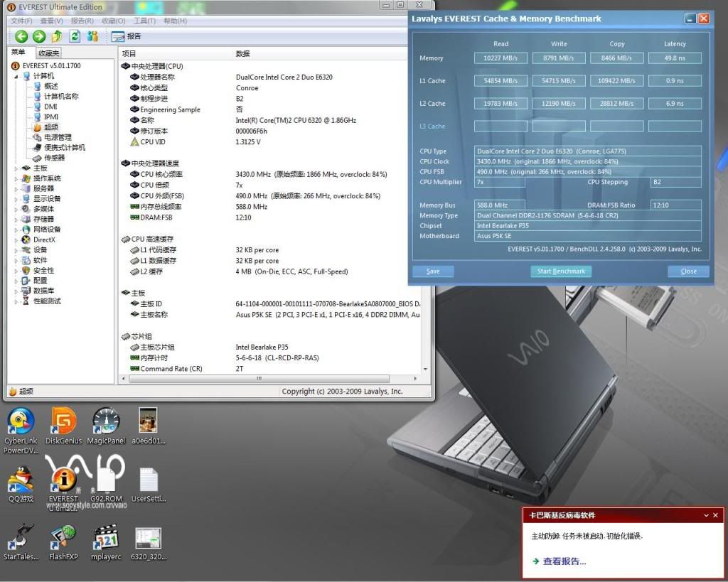The width and height of the screenshot is (728, 582).
Task: Launch DiskGenius desktop shortcut
Action: pos(64,423)
